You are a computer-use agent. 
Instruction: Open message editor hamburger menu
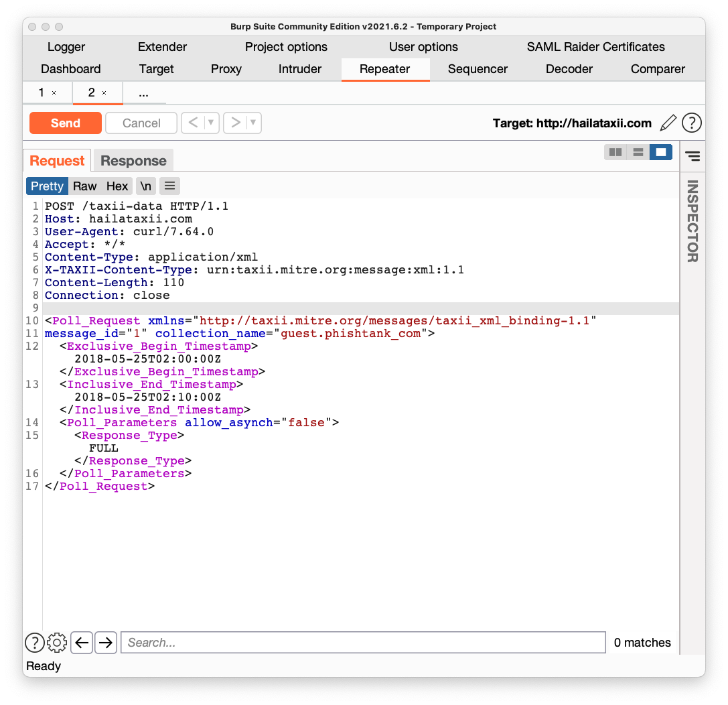[169, 186]
